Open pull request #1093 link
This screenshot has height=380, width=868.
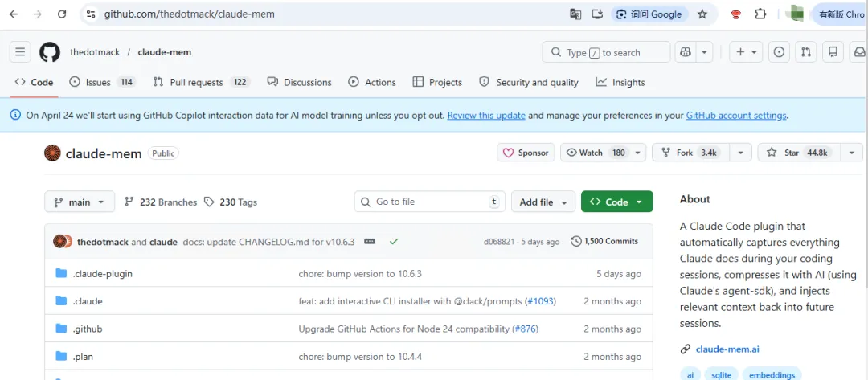pos(540,301)
